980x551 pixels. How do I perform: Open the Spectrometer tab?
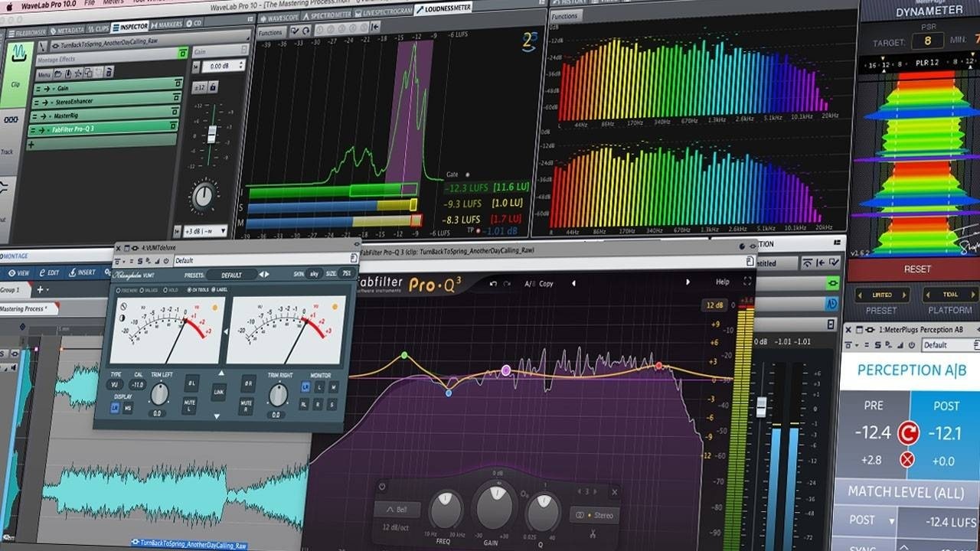(326, 15)
